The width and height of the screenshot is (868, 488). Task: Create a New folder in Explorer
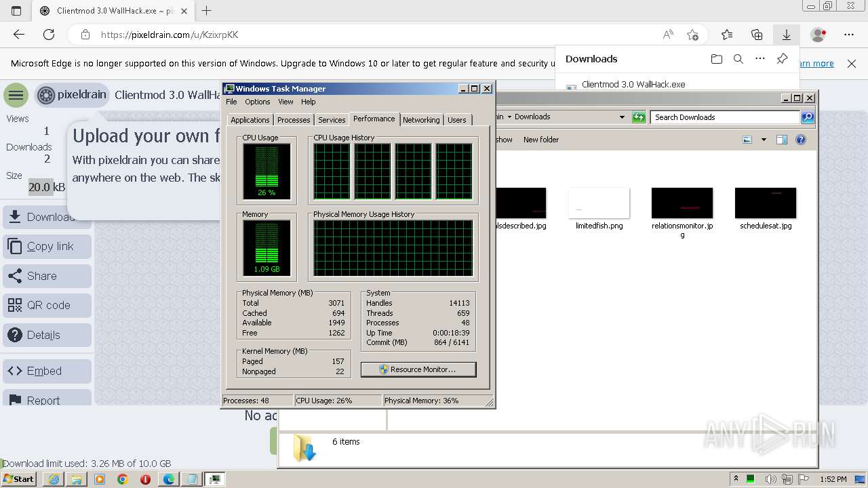[541, 140]
